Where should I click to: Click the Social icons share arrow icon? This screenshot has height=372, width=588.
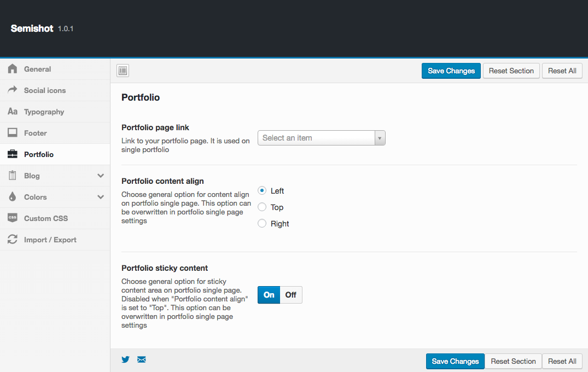click(13, 90)
